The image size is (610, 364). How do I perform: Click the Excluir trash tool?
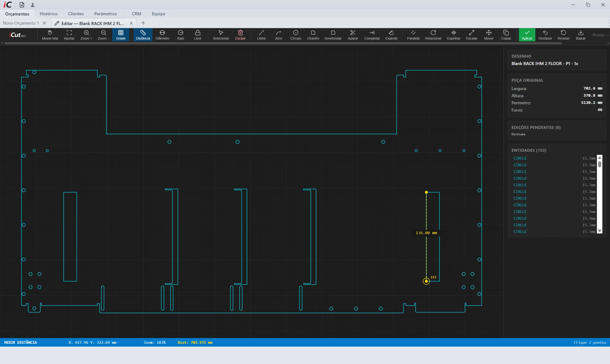pyautogui.click(x=240, y=35)
